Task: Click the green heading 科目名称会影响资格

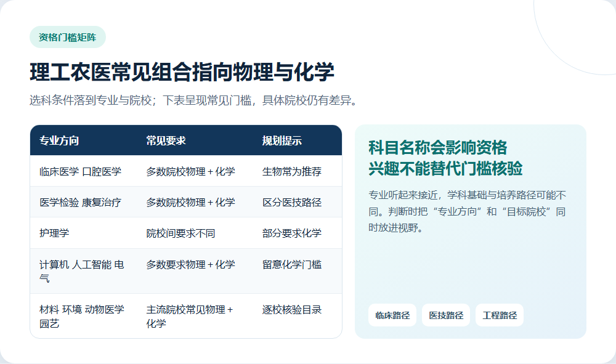Action: click(x=437, y=148)
